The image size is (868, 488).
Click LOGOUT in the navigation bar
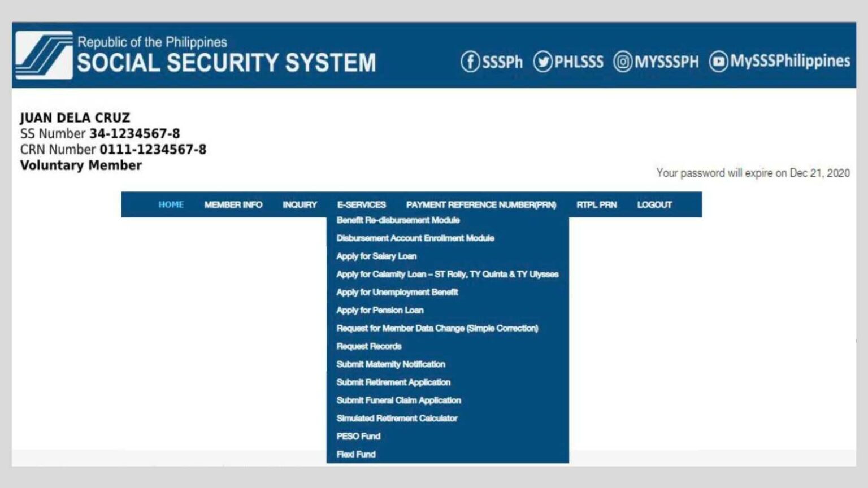pos(654,205)
